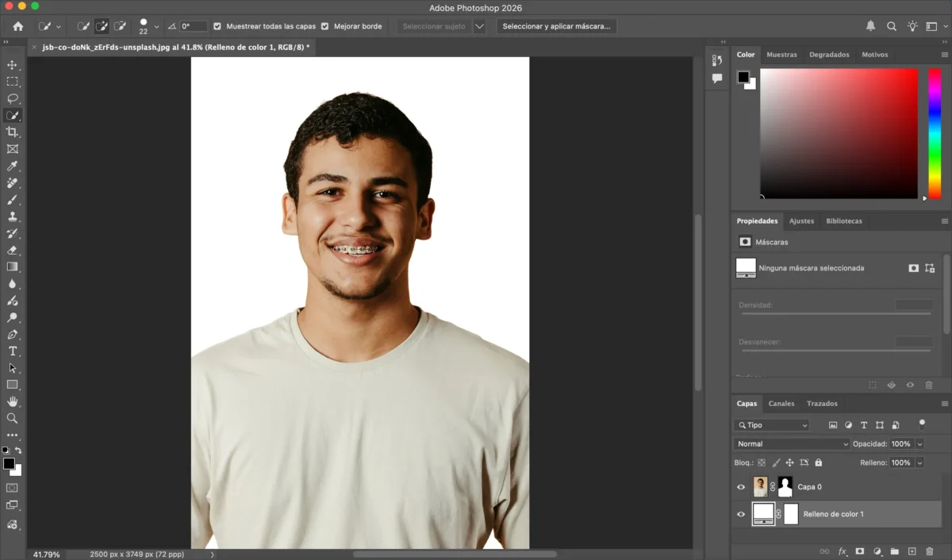Switch to the Muestras tab
Screen dimensions: 952x560
[781, 55]
